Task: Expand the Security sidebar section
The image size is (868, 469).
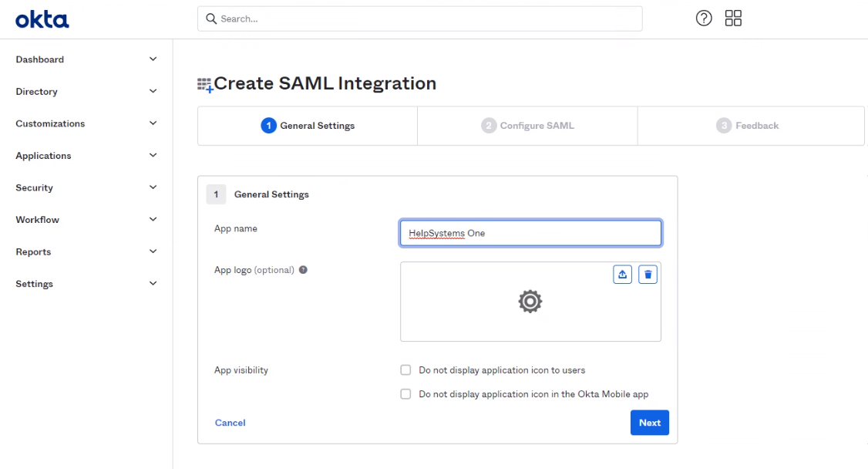Action: coord(85,187)
